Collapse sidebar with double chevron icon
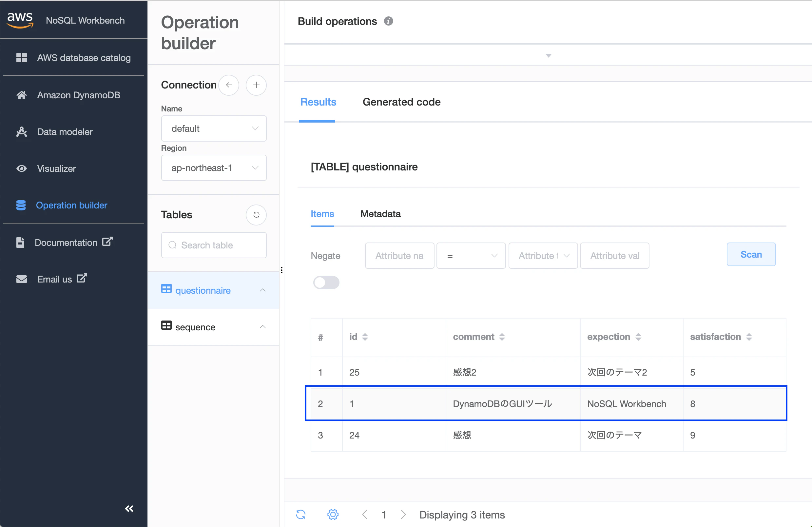The image size is (812, 527). [129, 509]
